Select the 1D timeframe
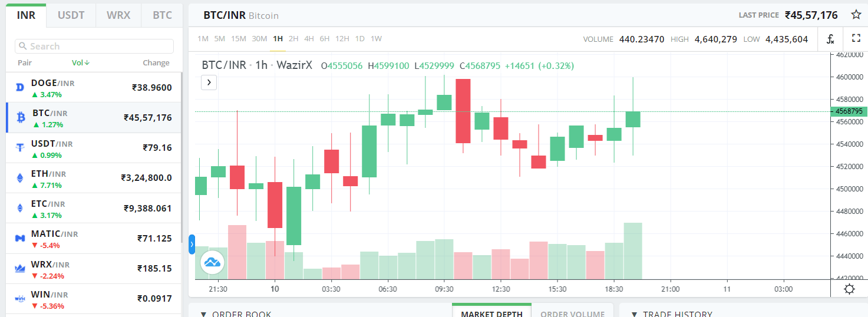 click(359, 38)
